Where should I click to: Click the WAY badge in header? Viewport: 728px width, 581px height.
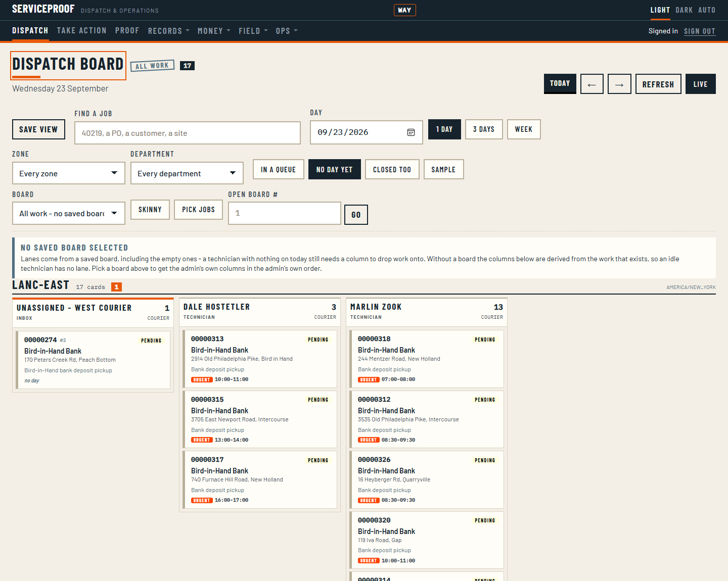tap(404, 10)
